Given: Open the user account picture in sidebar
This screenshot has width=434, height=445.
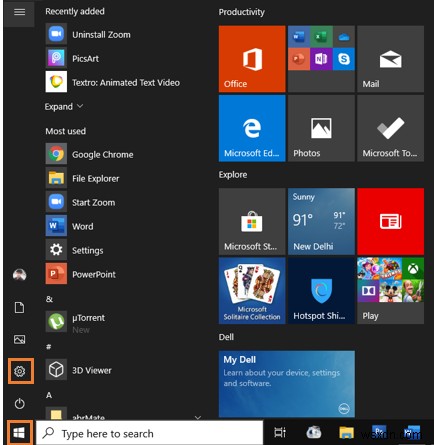Looking at the screenshot, I should pos(19,275).
